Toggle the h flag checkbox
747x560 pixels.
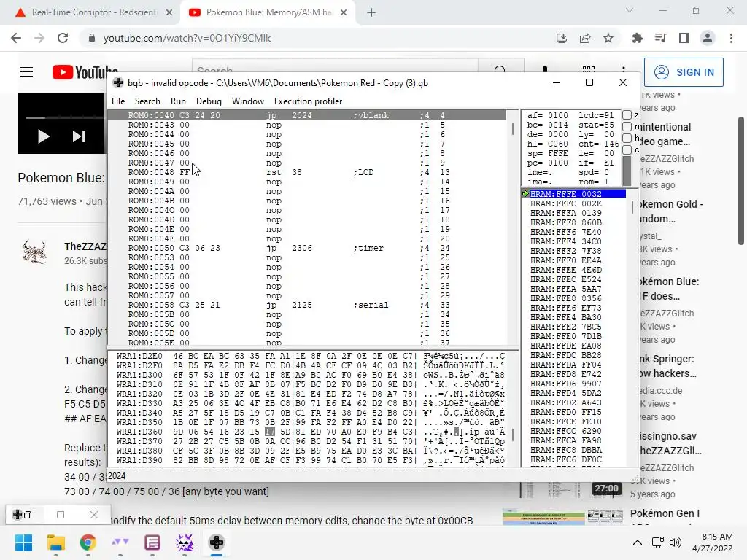(627, 138)
